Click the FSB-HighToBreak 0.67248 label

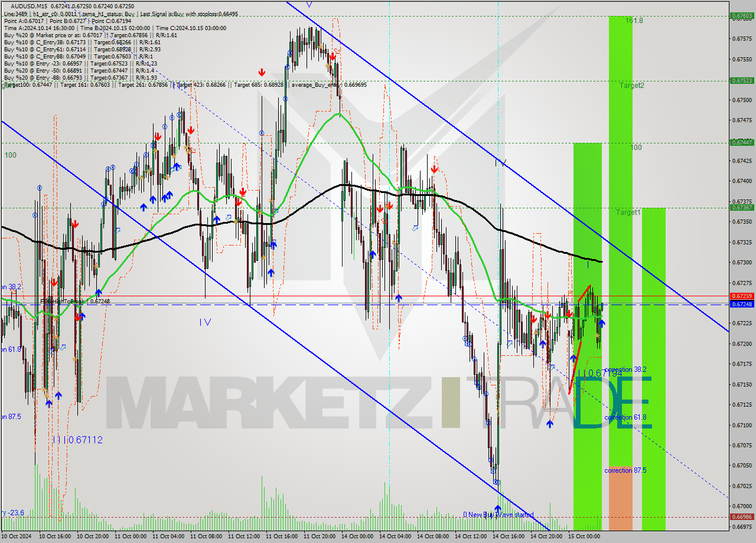pos(75,301)
